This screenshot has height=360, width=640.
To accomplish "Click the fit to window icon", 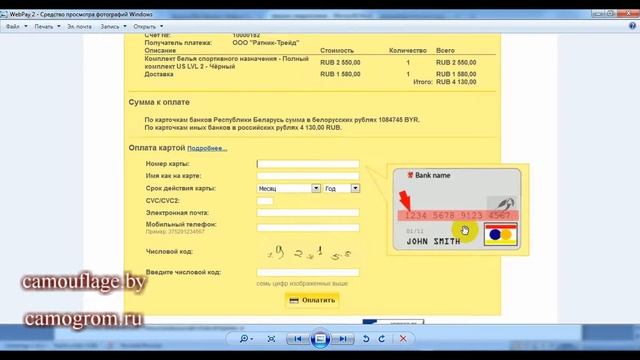I will (x=271, y=339).
